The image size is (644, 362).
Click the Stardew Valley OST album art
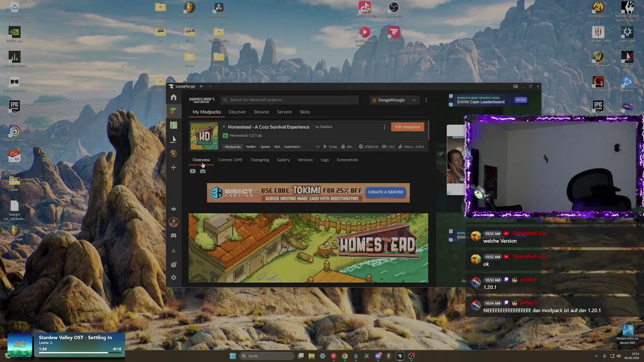pos(20,346)
